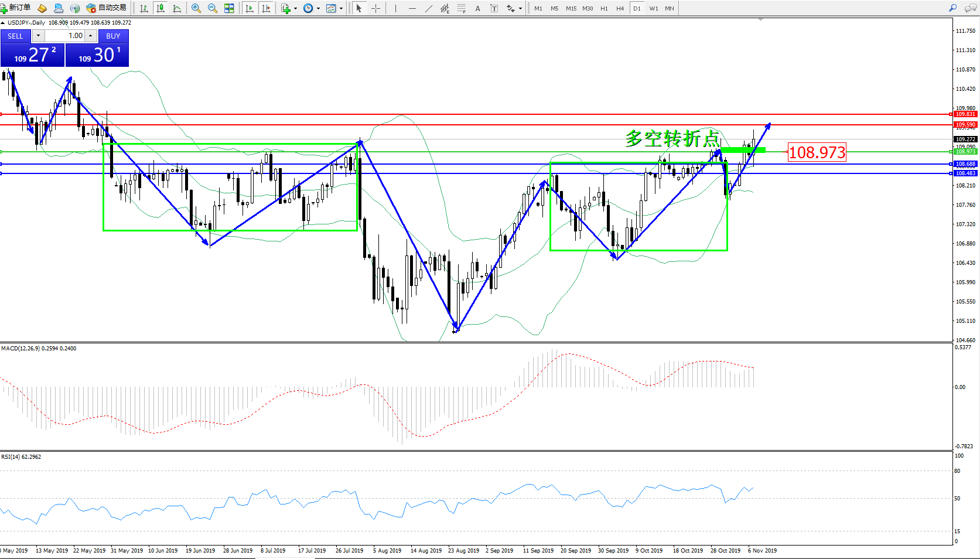Switch to the W1 timeframe

coord(653,8)
